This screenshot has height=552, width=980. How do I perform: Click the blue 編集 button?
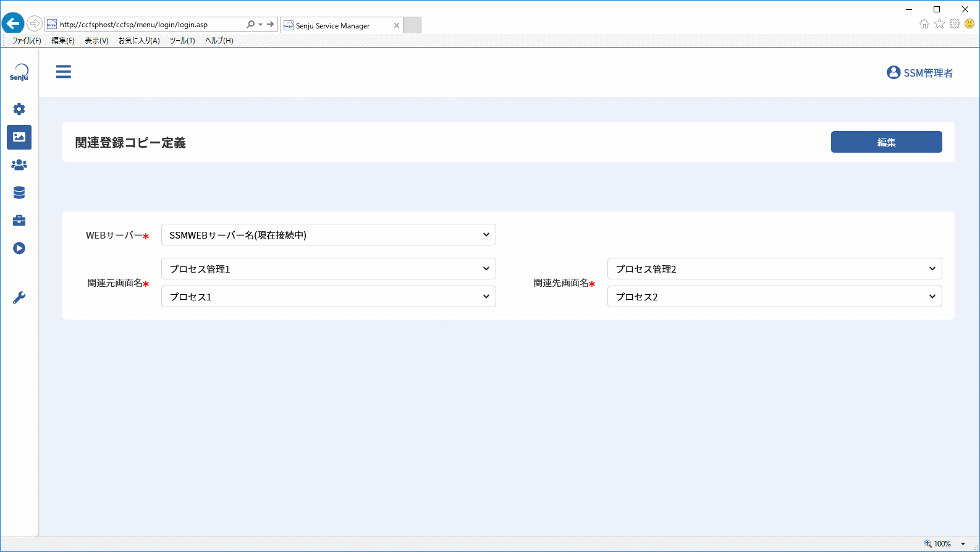[x=887, y=142]
